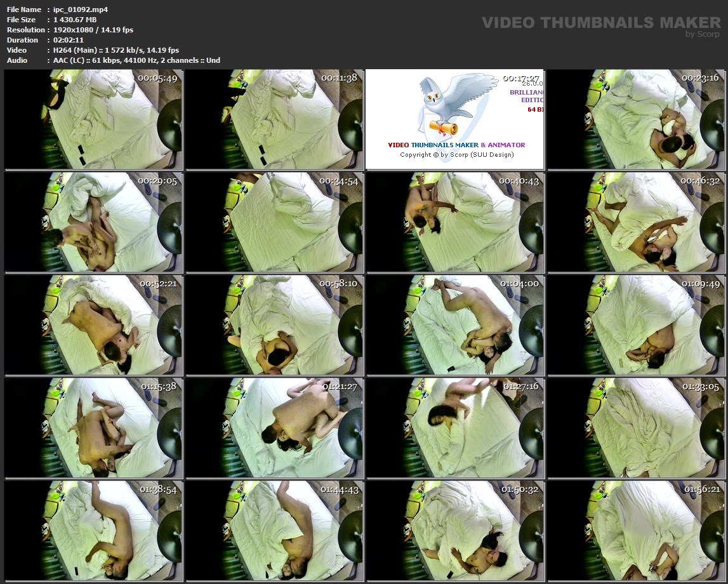Click the BRILLIANCE EDITION label
Image resolution: width=728 pixels, height=584 pixels.
point(527,96)
